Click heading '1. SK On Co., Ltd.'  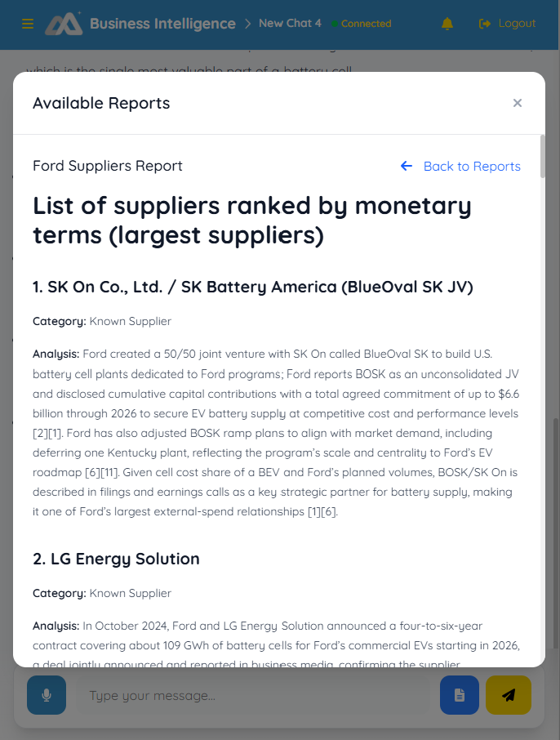pos(253,287)
